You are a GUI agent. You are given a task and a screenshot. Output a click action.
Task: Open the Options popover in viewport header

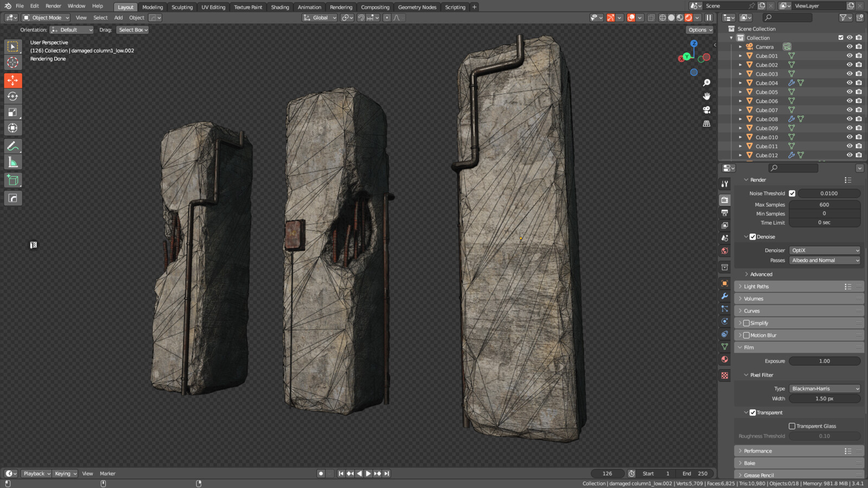699,30
